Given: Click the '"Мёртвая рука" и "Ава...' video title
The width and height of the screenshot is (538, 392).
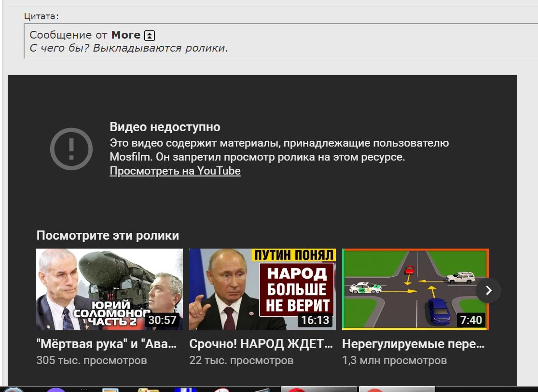Looking at the screenshot, I should (x=106, y=344).
